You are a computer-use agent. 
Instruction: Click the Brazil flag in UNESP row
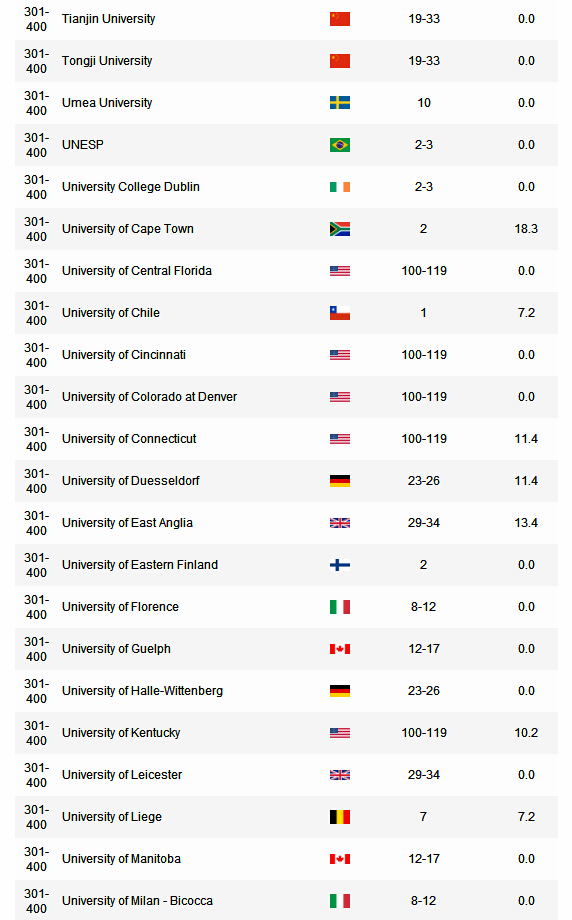click(340, 145)
